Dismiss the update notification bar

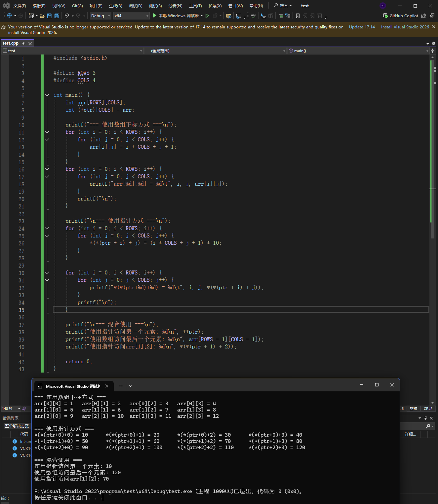pyautogui.click(x=434, y=27)
